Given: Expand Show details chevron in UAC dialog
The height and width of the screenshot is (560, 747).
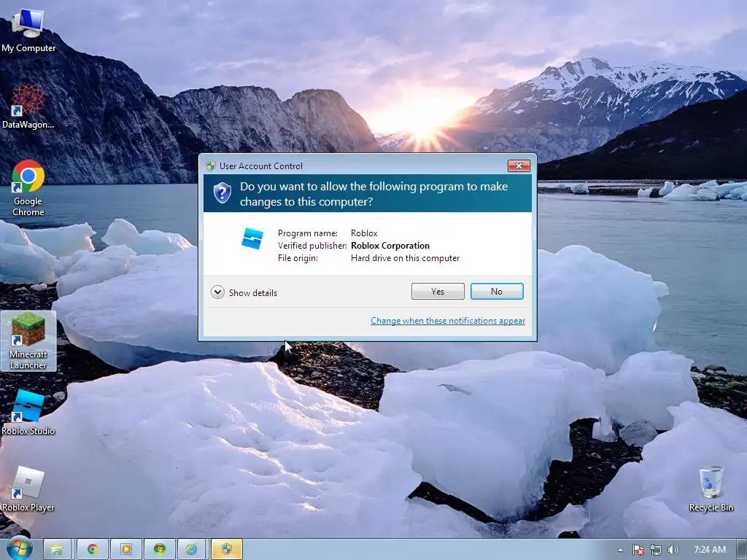Looking at the screenshot, I should click(217, 292).
